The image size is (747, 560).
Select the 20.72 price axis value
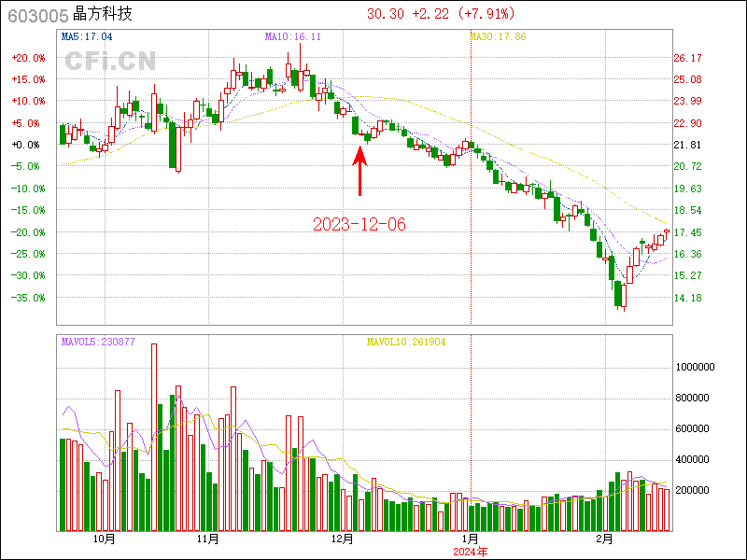(x=687, y=166)
